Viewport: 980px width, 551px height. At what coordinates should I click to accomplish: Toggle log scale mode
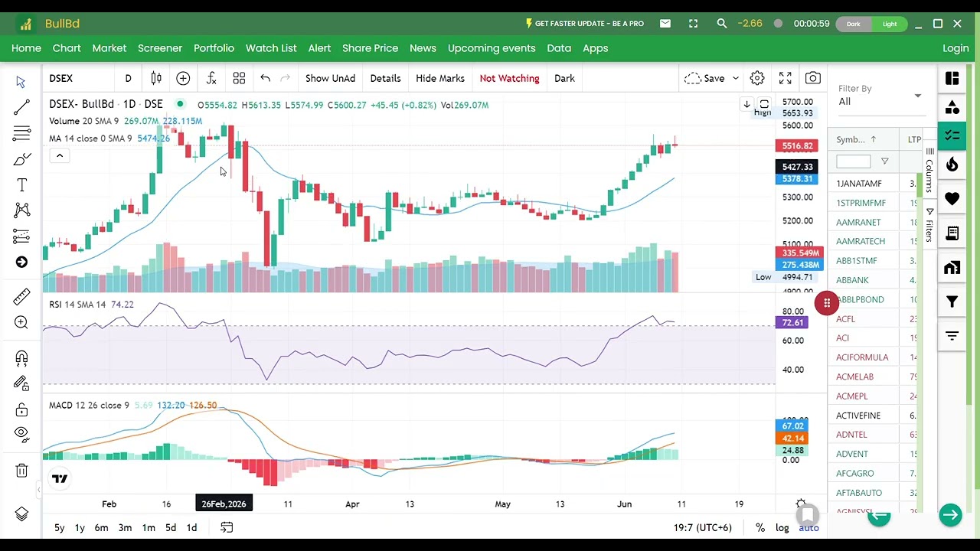782,527
